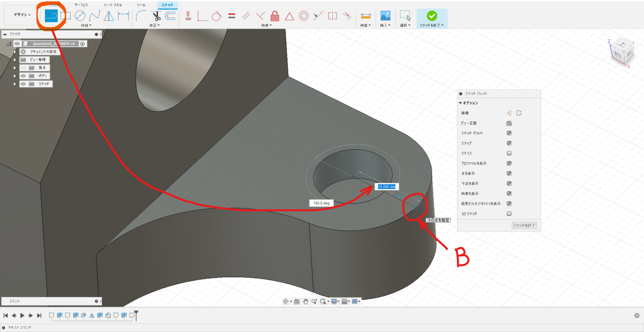The image size is (644, 332).
Task: Enable スライス checkbox
Action: click(x=509, y=153)
